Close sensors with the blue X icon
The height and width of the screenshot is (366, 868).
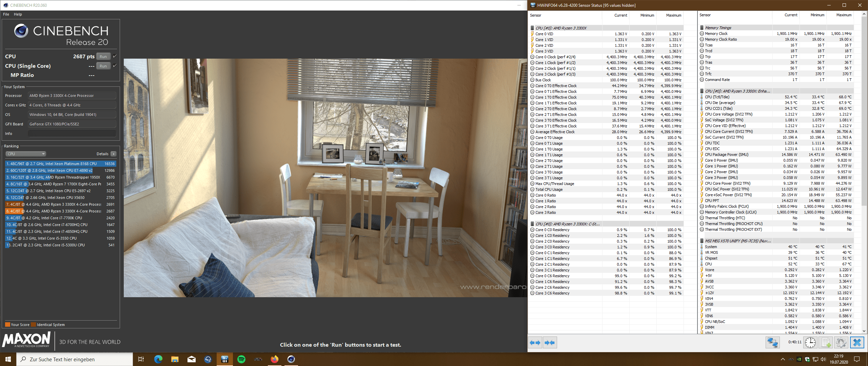tap(857, 343)
